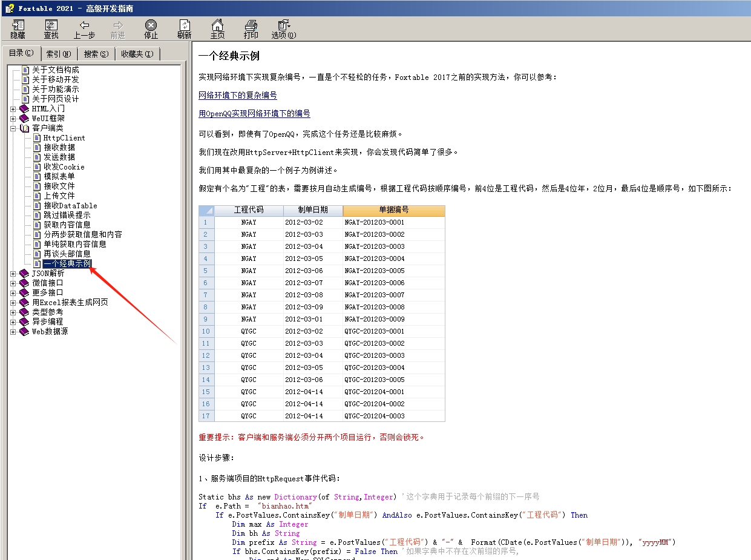Click the "bianhao.htm" string in the code
This screenshot has width=751, height=560.
pos(284,506)
